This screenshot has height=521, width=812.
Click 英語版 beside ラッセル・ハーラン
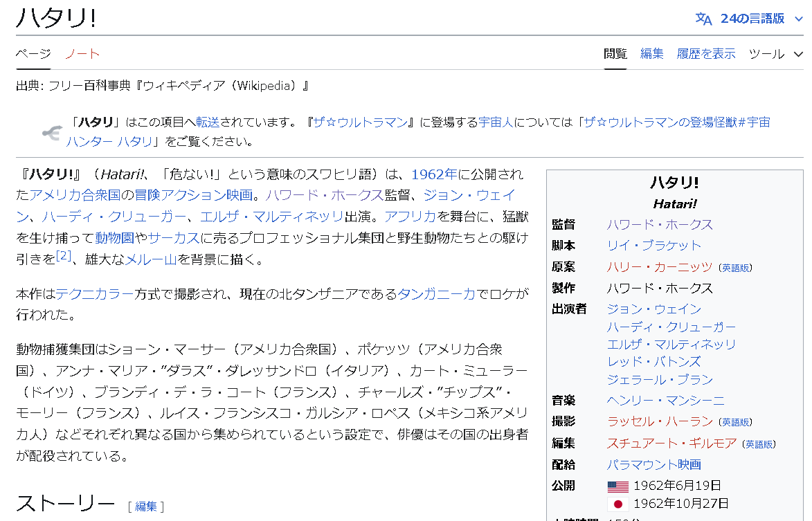735,423
